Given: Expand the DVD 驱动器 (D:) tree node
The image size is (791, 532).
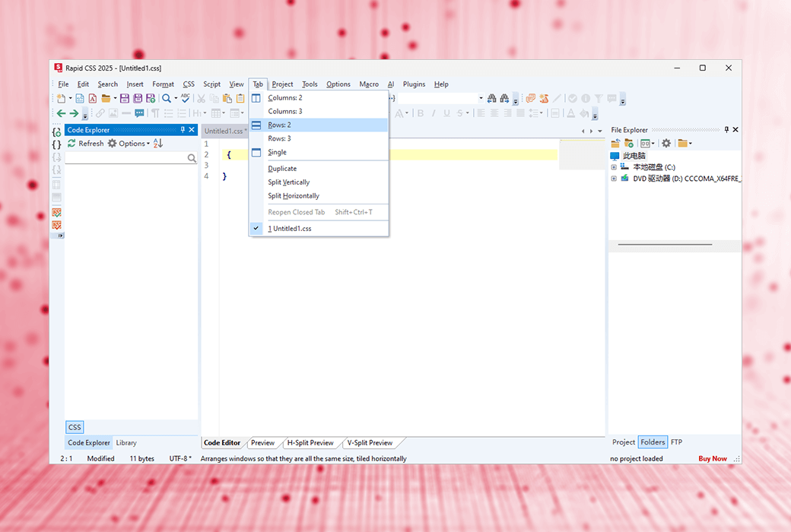Looking at the screenshot, I should [614, 179].
